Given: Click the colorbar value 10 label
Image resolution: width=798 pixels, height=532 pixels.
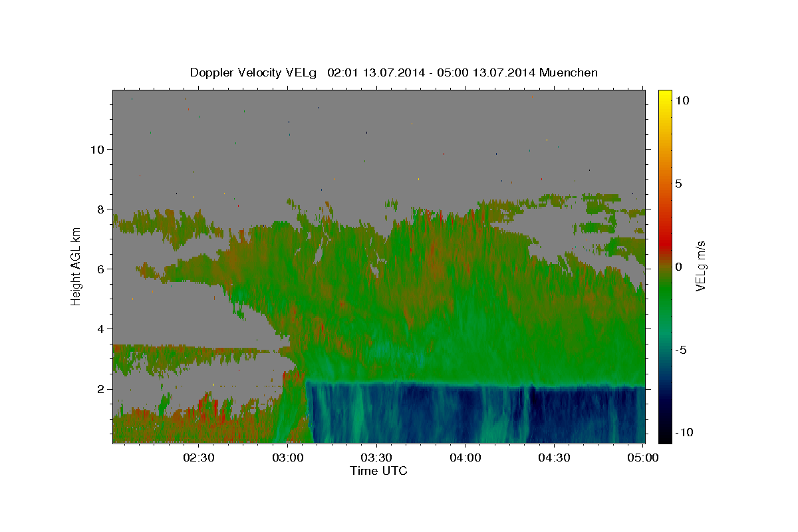Looking at the screenshot, I should pos(682,100).
